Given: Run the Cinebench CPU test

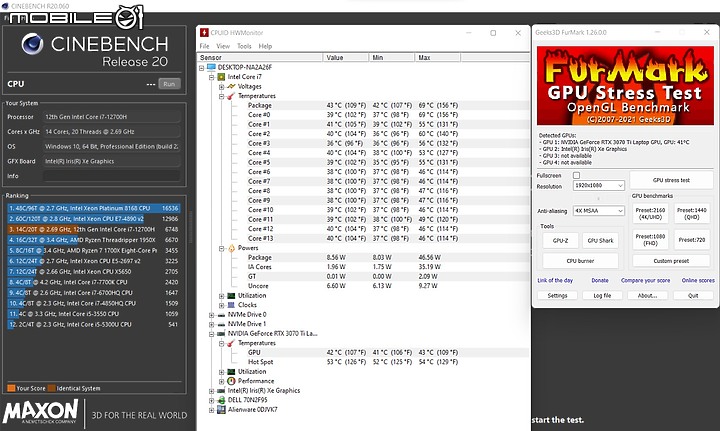Looking at the screenshot, I should (169, 84).
